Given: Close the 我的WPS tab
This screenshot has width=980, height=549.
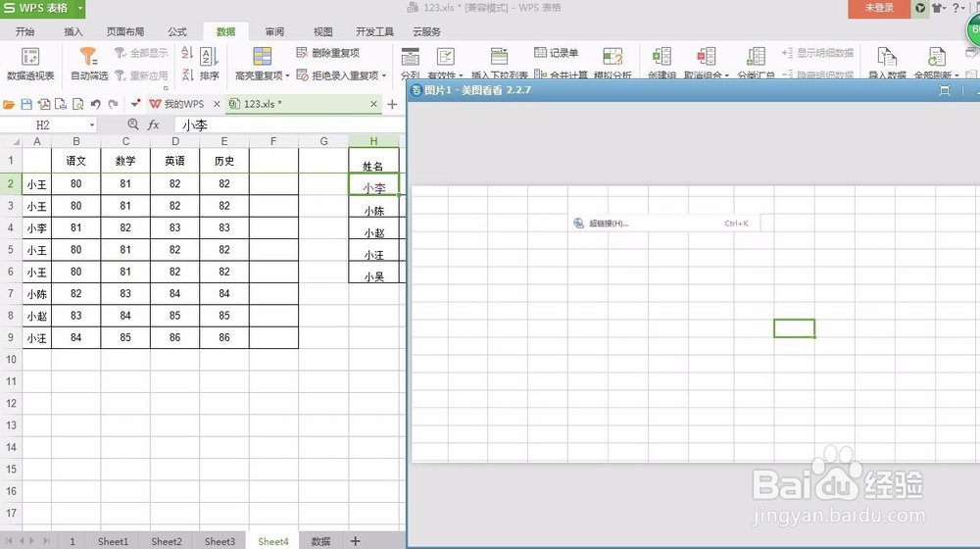Looking at the screenshot, I should pos(217,104).
